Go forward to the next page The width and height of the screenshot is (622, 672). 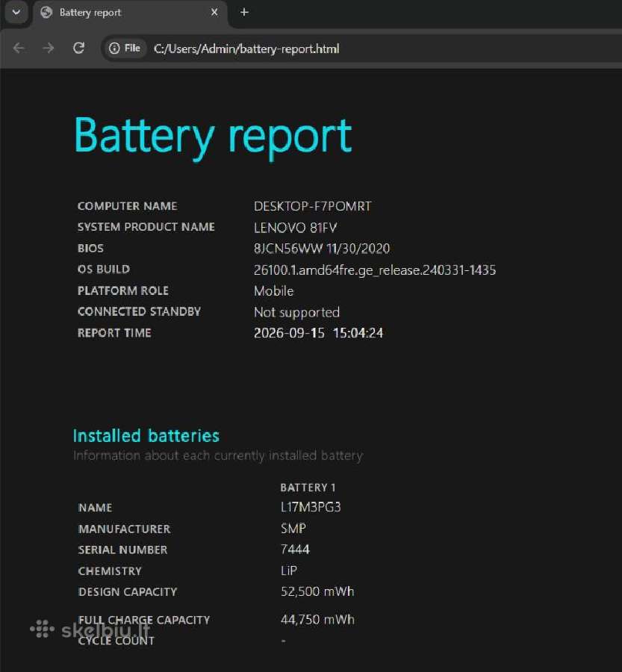(49, 48)
